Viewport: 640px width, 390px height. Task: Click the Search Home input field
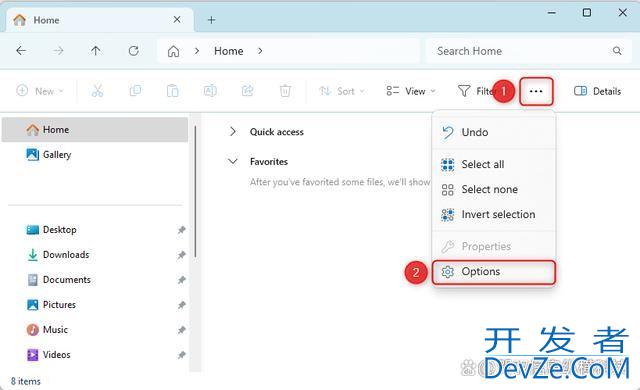point(529,51)
